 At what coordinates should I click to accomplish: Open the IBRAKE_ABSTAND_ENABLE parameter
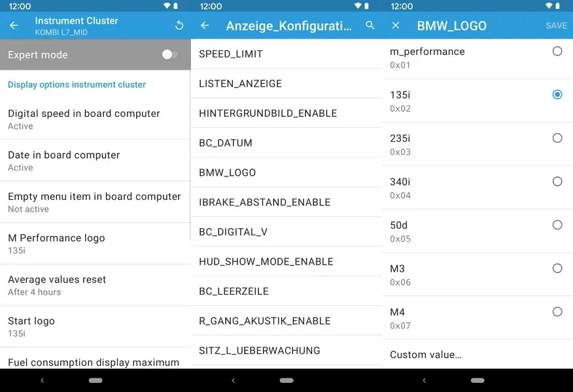pyautogui.click(x=286, y=202)
